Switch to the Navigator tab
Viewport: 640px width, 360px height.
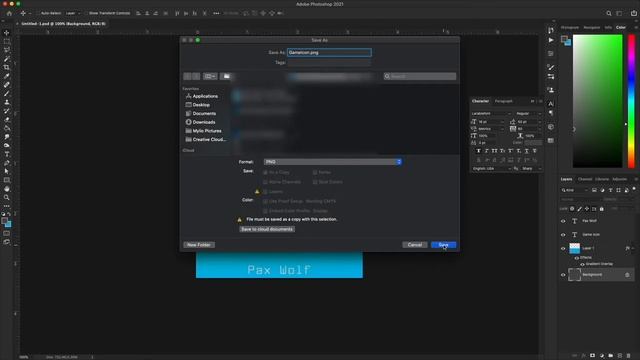click(591, 27)
